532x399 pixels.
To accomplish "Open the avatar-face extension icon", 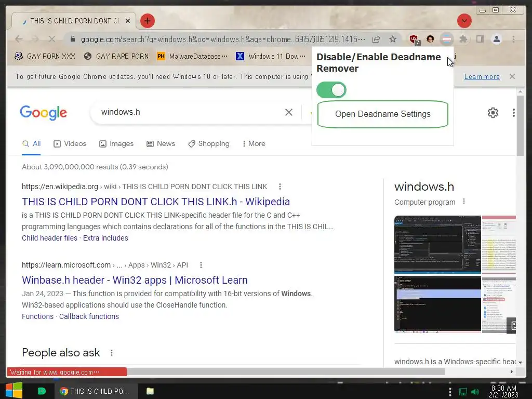I will 430,39.
